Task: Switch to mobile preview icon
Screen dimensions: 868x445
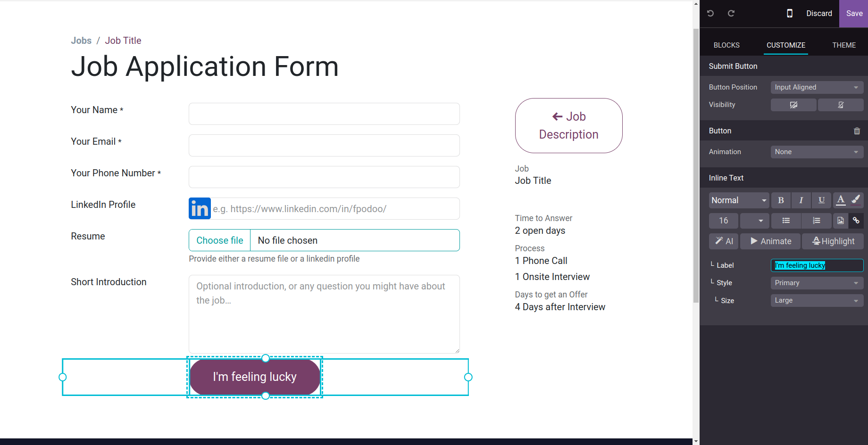Action: point(790,13)
